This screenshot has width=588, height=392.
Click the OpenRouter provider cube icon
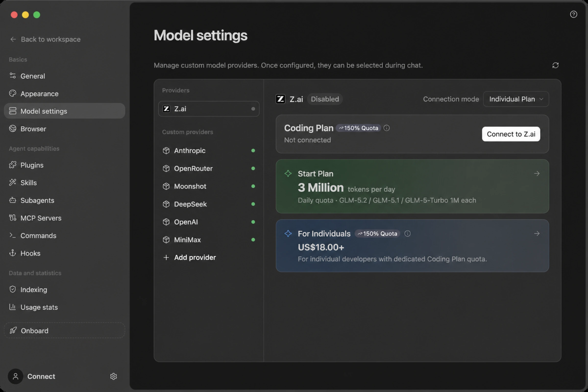pos(166,169)
